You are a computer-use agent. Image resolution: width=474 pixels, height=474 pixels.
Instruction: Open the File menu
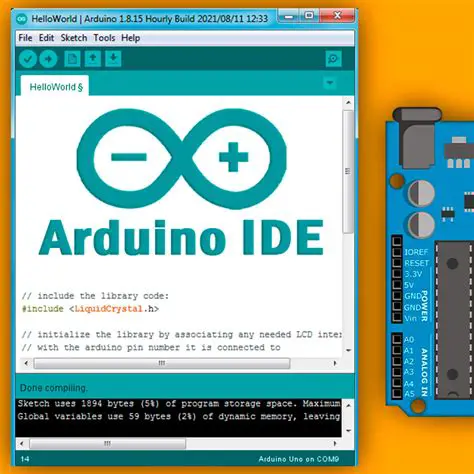point(25,38)
